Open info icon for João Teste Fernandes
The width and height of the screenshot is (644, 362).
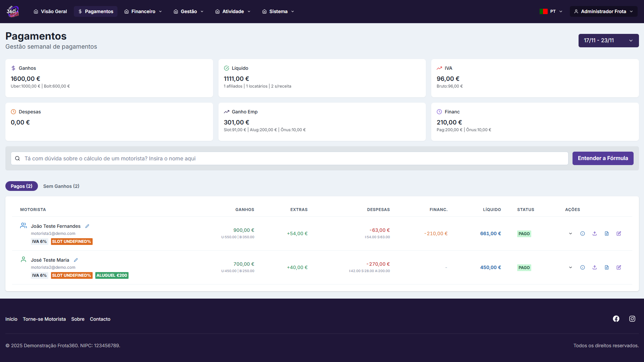point(583,234)
